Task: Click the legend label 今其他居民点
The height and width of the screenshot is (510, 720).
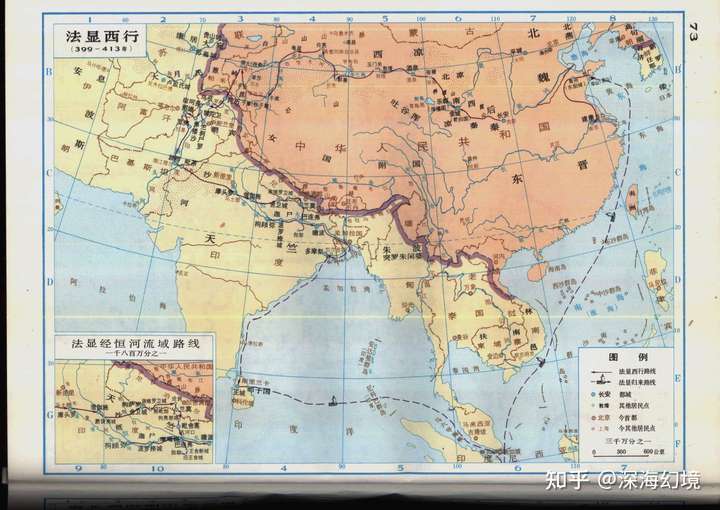Action: coord(637,428)
